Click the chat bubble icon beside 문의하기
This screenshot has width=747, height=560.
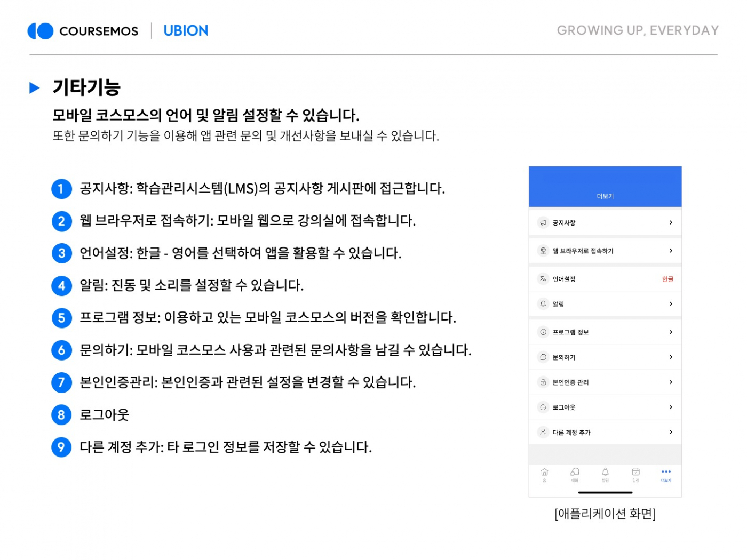point(543,357)
